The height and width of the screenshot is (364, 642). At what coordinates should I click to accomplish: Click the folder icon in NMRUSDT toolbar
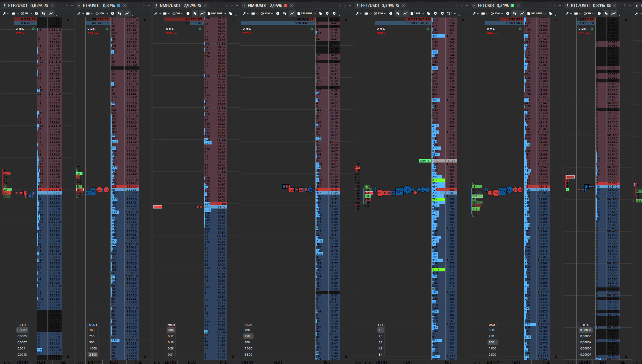pyautogui.click(x=253, y=13)
